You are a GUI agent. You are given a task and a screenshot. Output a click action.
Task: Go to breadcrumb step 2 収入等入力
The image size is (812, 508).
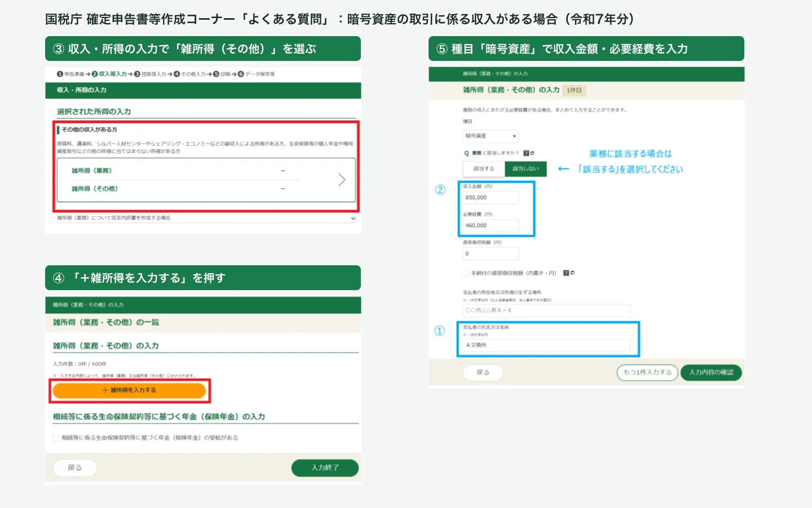(109, 74)
